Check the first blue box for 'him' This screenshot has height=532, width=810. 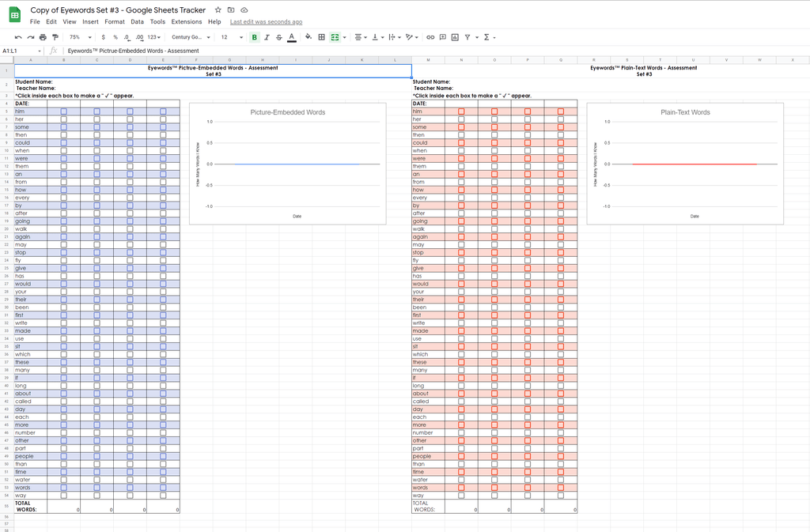tap(63, 111)
